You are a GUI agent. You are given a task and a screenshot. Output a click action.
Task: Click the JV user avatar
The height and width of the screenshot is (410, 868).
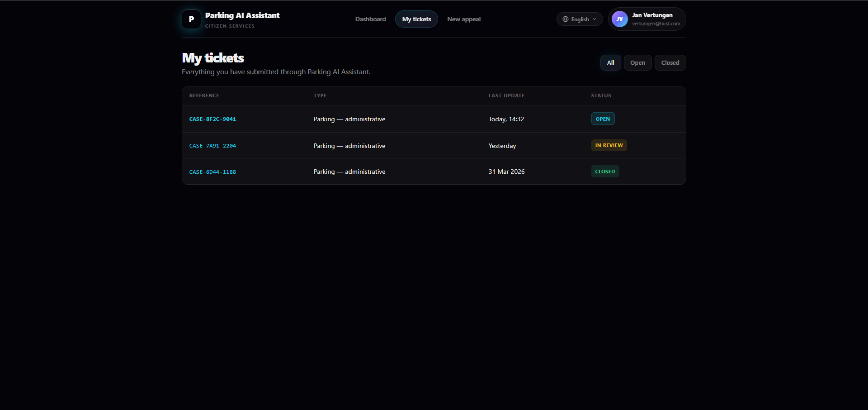pyautogui.click(x=619, y=19)
